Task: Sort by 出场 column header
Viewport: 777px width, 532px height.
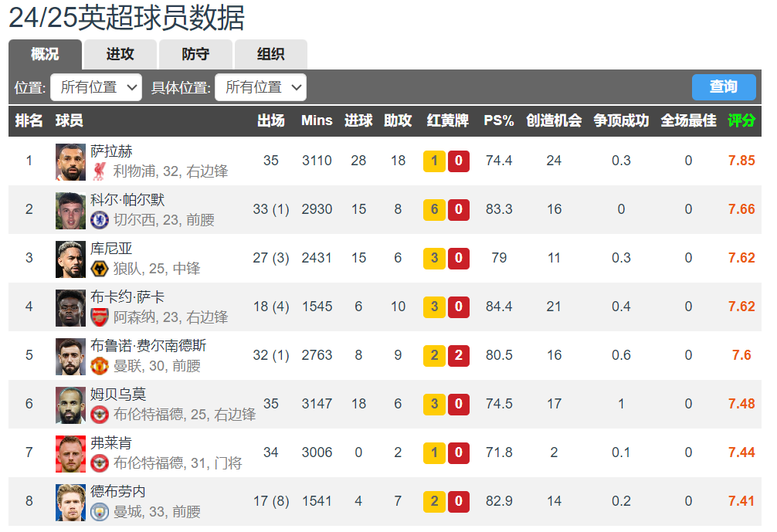Action: [x=271, y=120]
